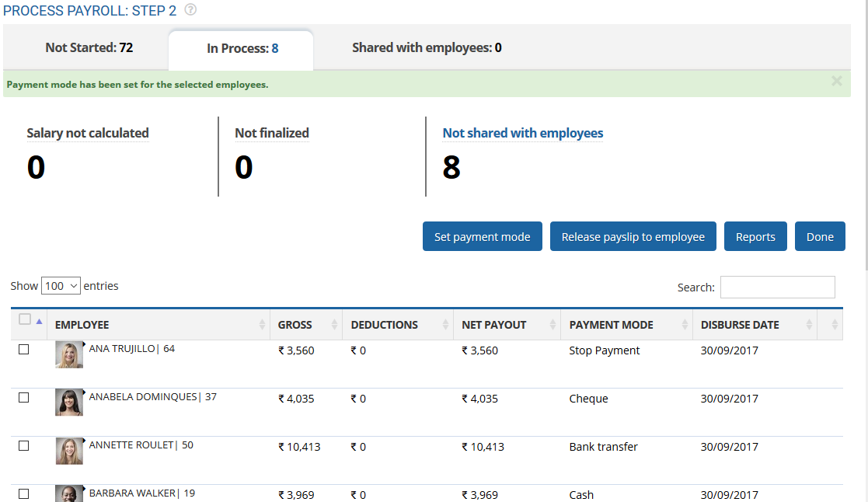This screenshot has width=868, height=502.
Task: Click Release payslip to employee button
Action: coord(633,237)
